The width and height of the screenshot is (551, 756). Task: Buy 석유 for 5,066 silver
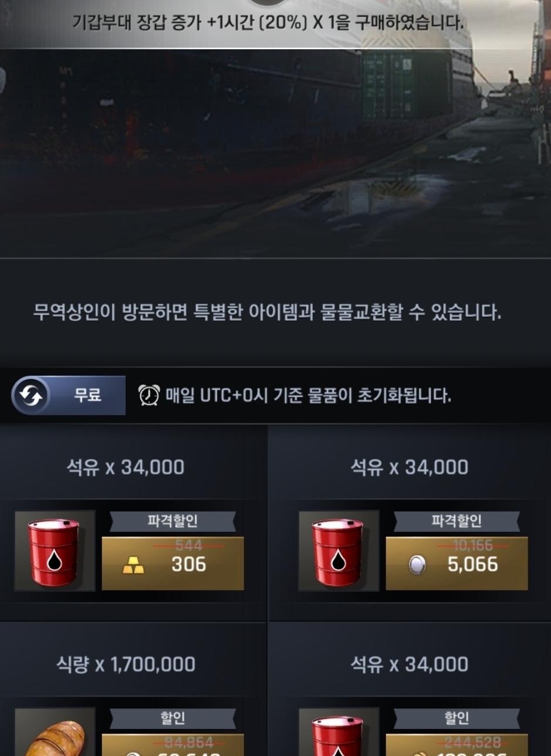[457, 564]
